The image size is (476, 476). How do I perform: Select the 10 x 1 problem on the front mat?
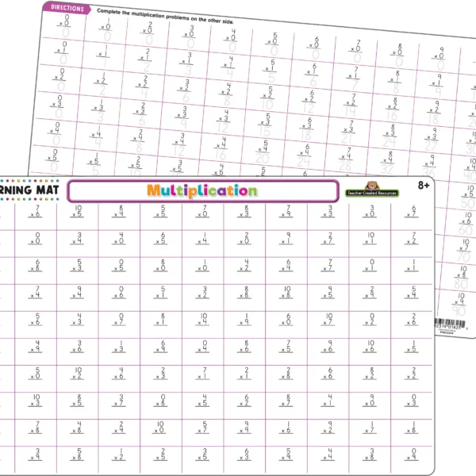pos(370,238)
